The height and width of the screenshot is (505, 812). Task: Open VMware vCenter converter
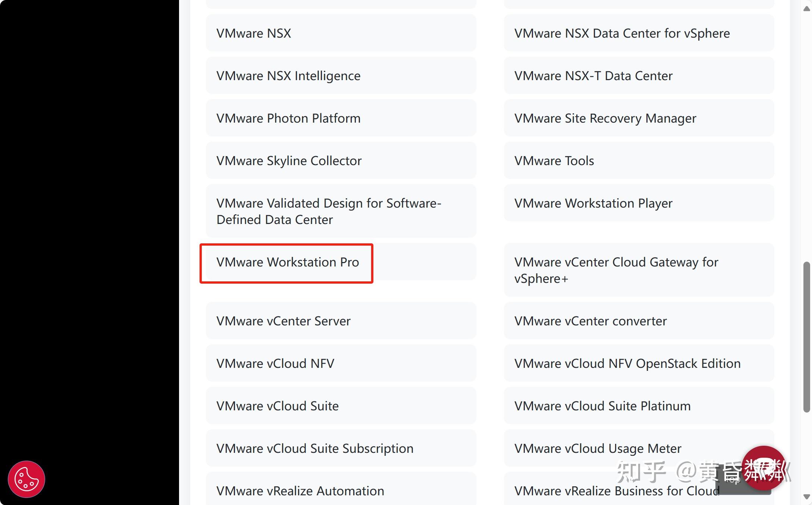click(x=590, y=321)
